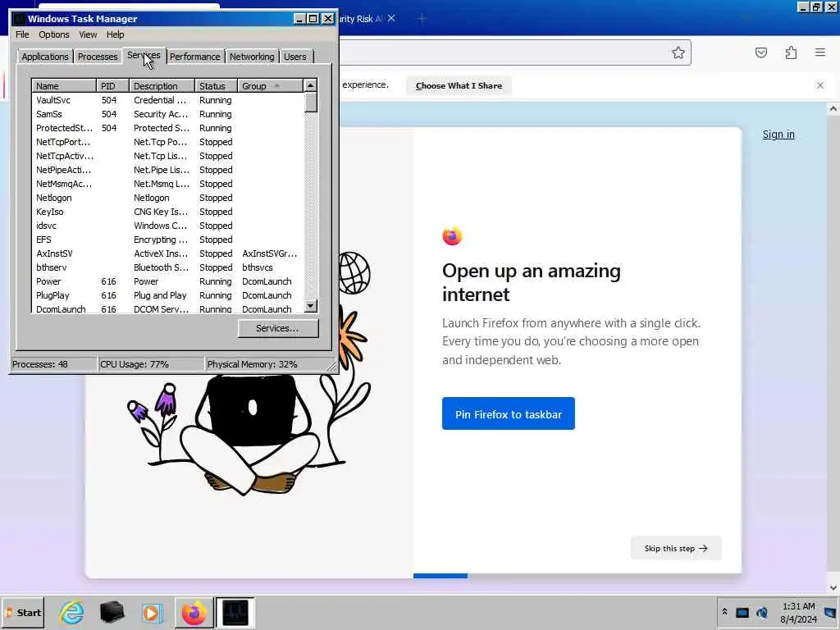
Task: Click the Task Manager taskbar icon
Action: click(x=235, y=612)
